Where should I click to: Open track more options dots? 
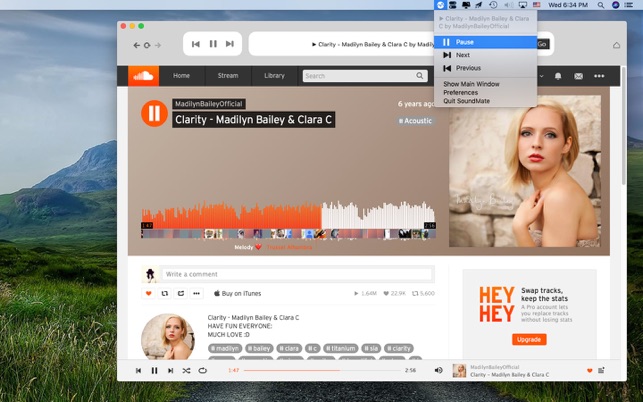(x=197, y=293)
